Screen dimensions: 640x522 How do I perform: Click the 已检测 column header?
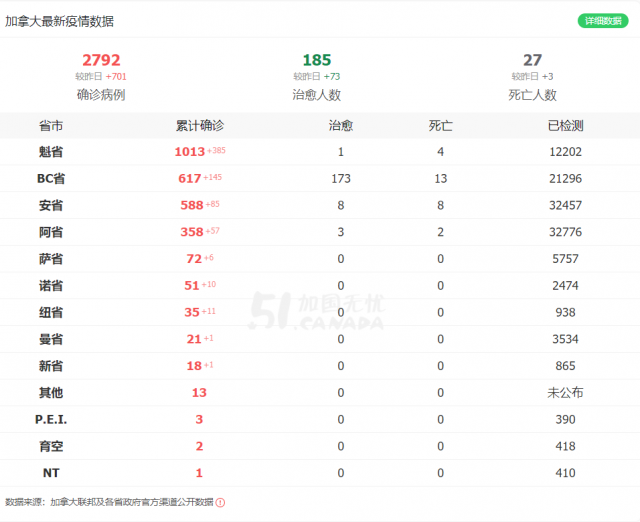(565, 126)
